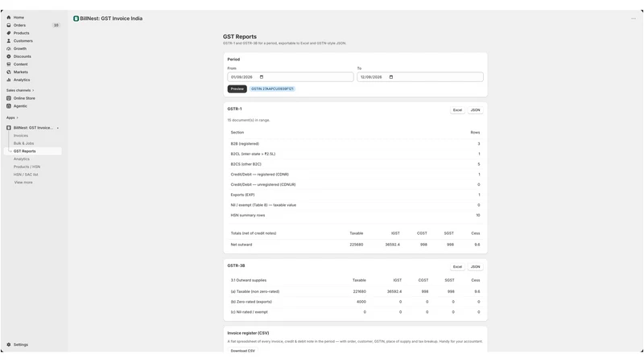Click Download CSV for invoice register
644x362 pixels.
point(243,351)
